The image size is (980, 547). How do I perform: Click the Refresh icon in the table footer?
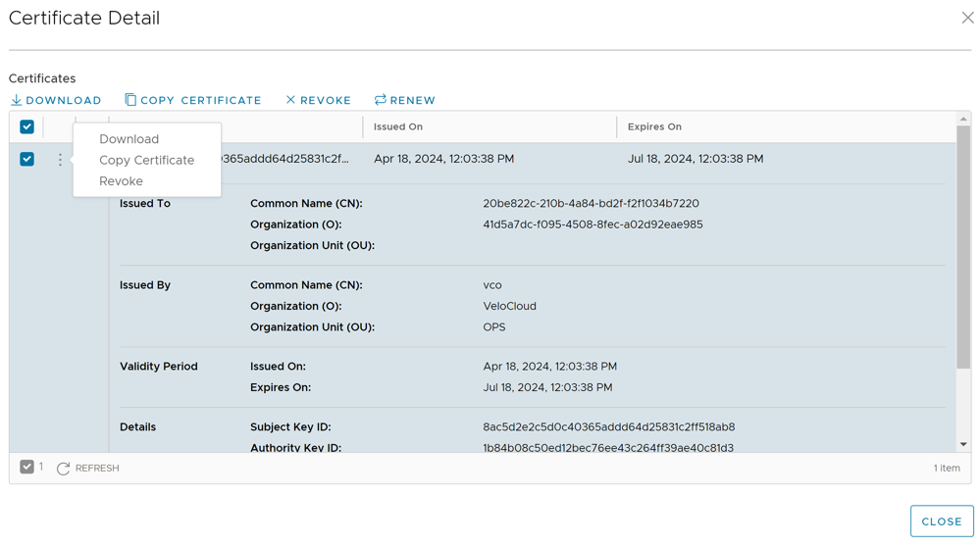point(64,469)
